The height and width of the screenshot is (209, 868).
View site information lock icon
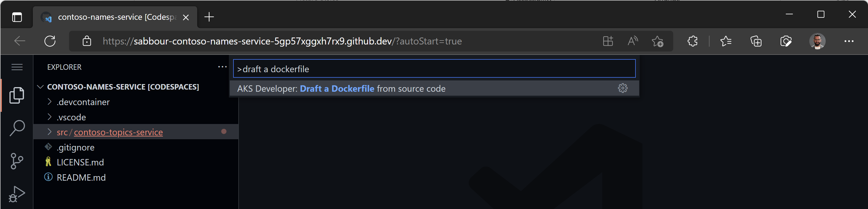click(x=87, y=41)
